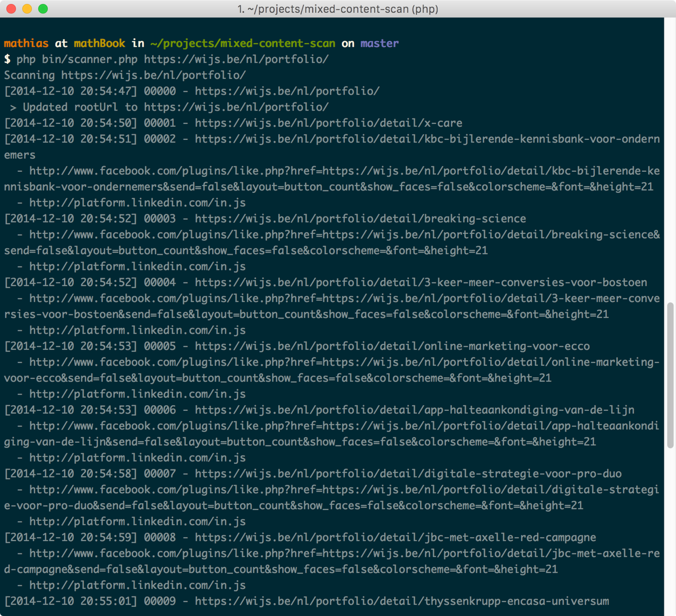
Task: Click the 00008 jbc-met-axelle-red-campagne URL
Action: tap(395, 537)
